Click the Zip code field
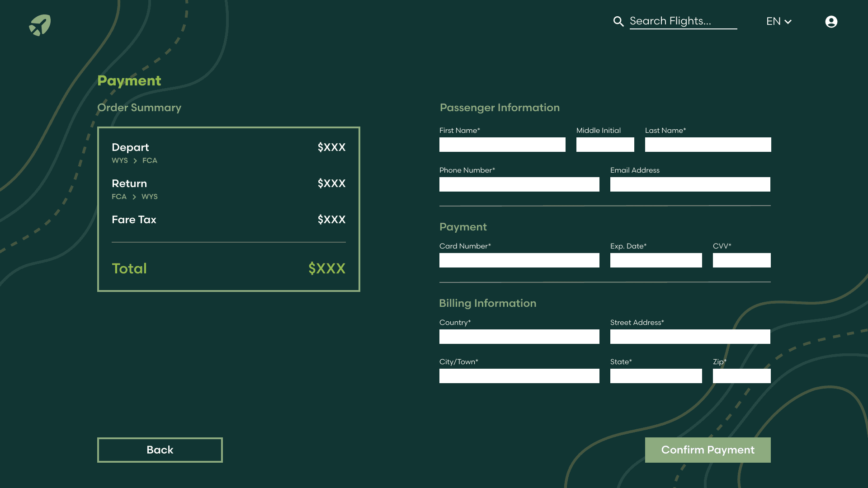 point(741,376)
